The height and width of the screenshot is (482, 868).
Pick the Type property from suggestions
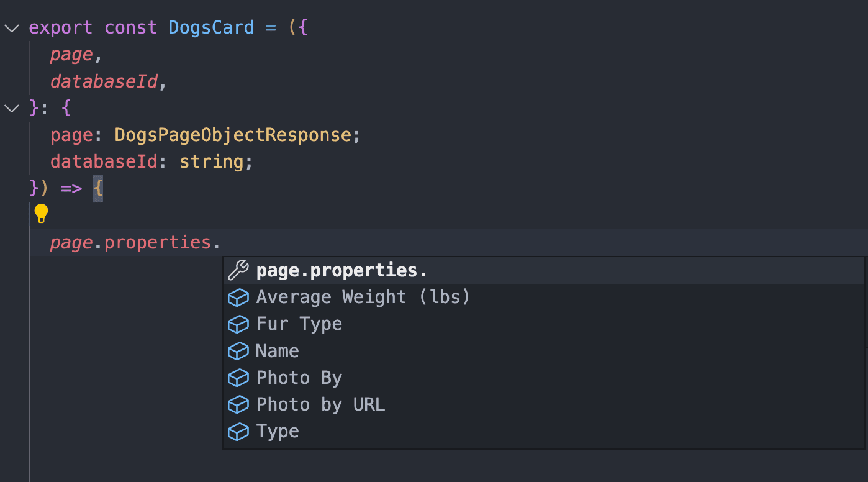pyautogui.click(x=278, y=432)
